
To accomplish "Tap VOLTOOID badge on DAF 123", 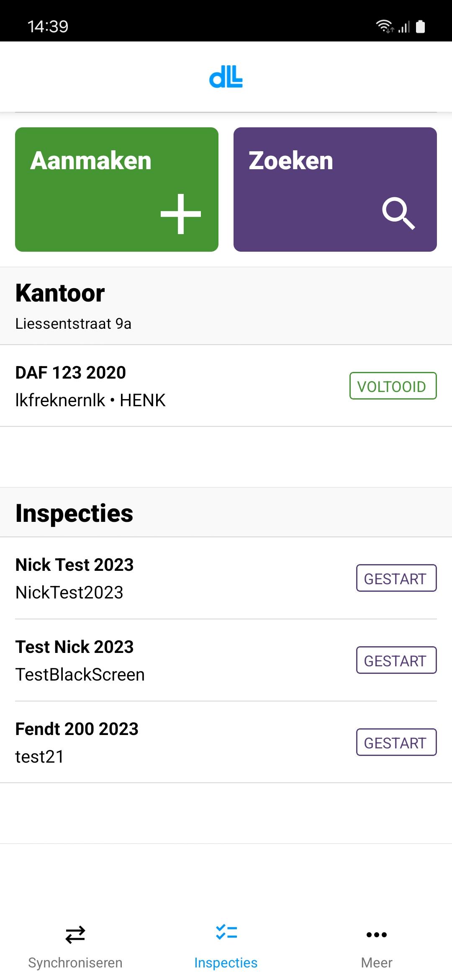I will tap(393, 386).
